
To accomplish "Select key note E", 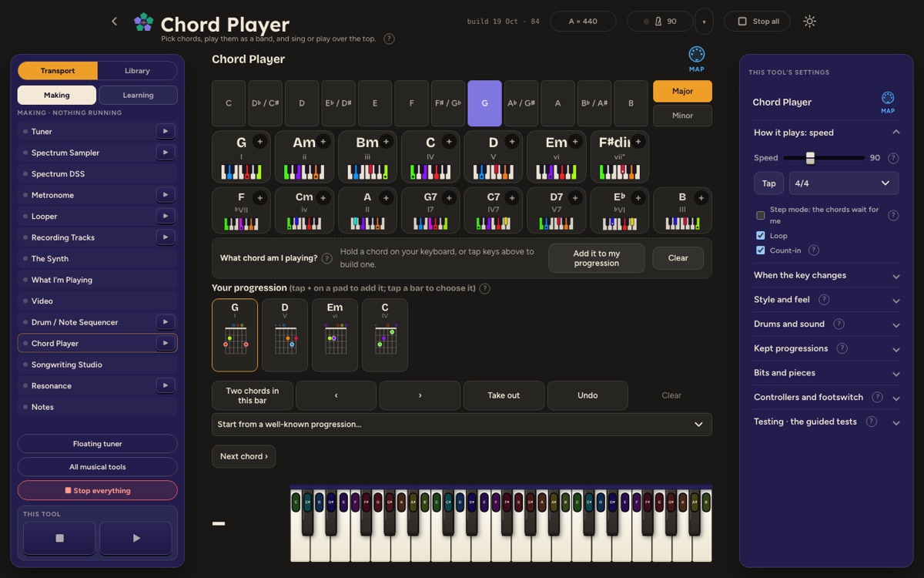I will point(375,103).
